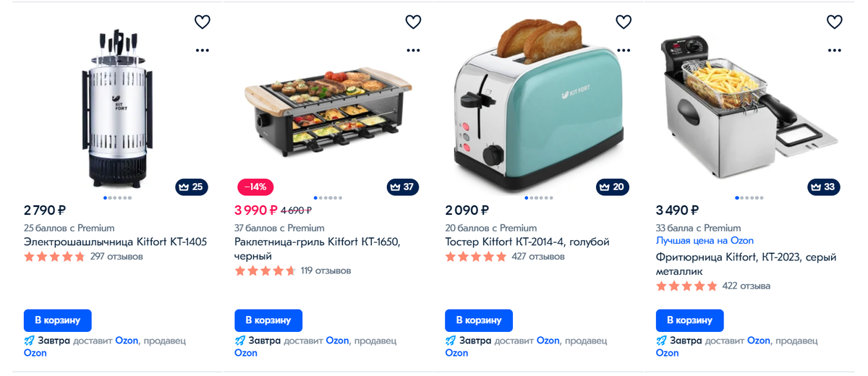This screenshot has width=868, height=376.
Task: Click the В корзину button under the deep fryer
Action: tap(689, 320)
